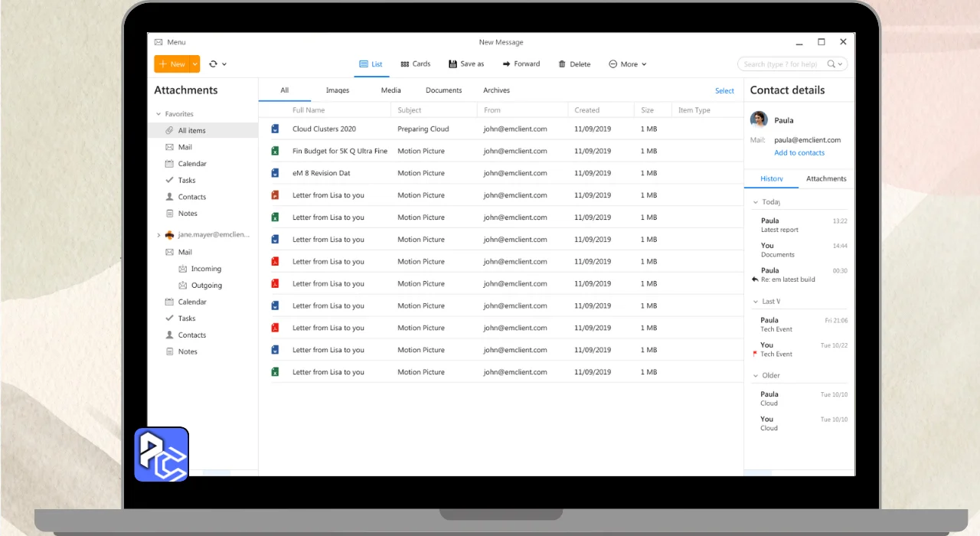Click the red flag on Tech Event

click(755, 355)
